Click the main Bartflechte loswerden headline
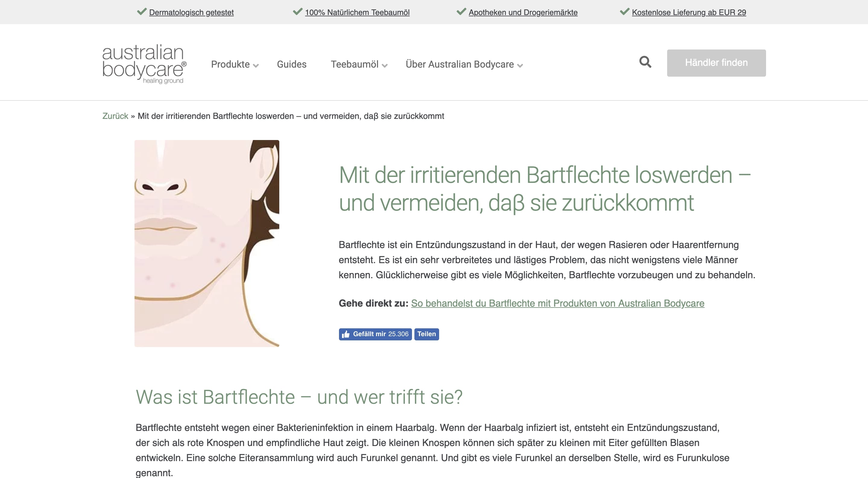 tap(544, 189)
